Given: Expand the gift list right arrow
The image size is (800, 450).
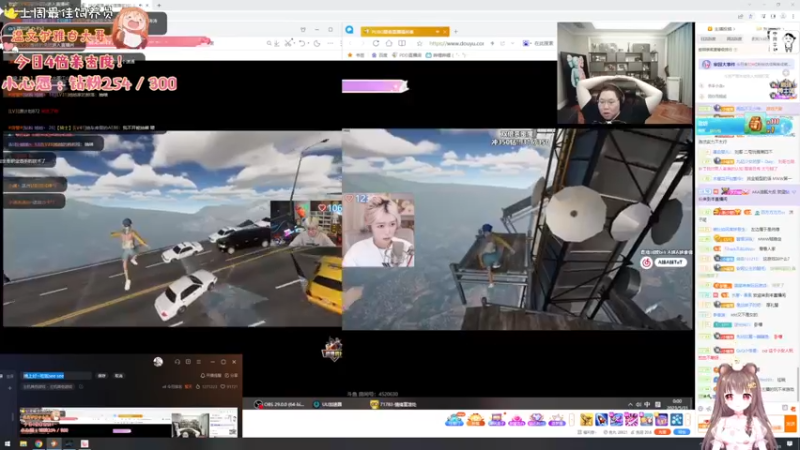Looking at the screenshot, I should 687,419.
